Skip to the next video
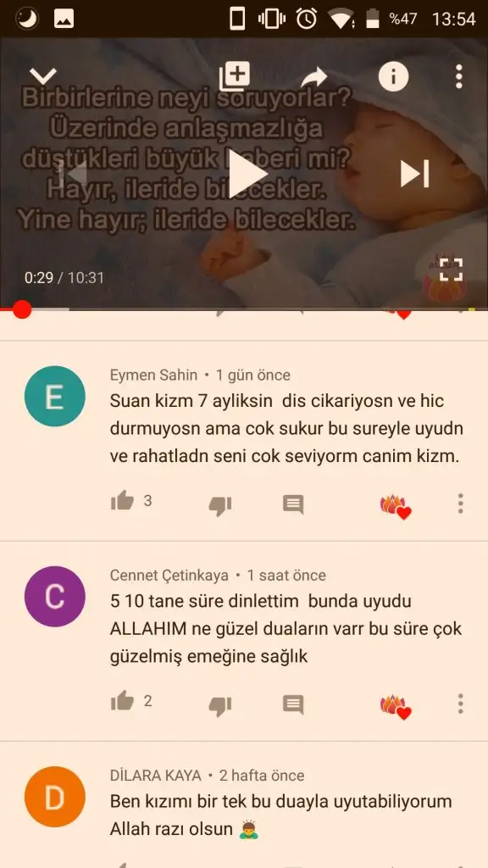 pyautogui.click(x=415, y=174)
